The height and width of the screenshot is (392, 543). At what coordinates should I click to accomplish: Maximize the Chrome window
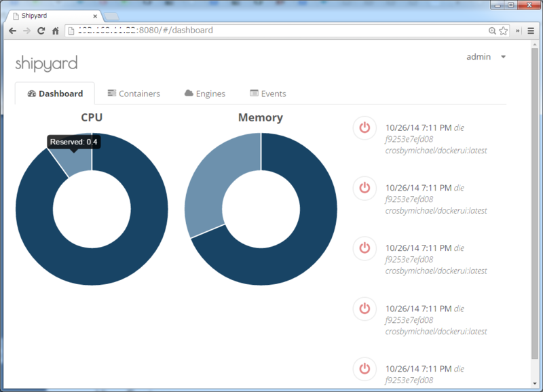tap(511, 5)
